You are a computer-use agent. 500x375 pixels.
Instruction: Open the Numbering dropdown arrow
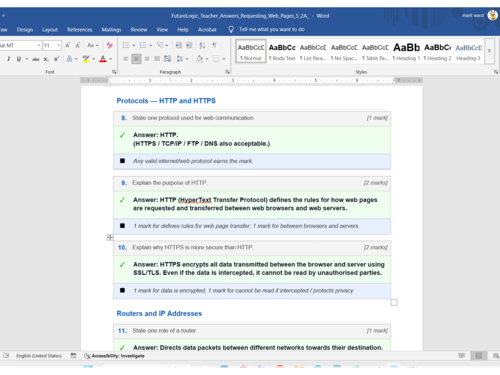(x=151, y=45)
